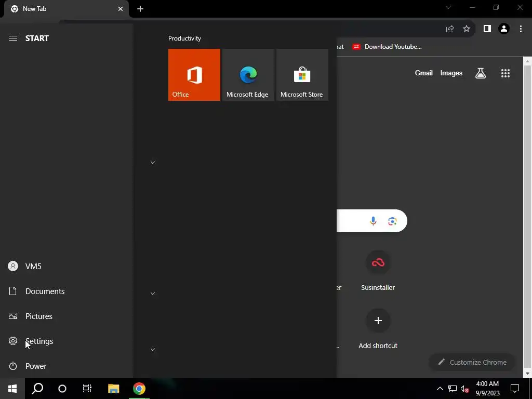Open muted volume tray icon
This screenshot has height=399, width=532.
(465, 389)
